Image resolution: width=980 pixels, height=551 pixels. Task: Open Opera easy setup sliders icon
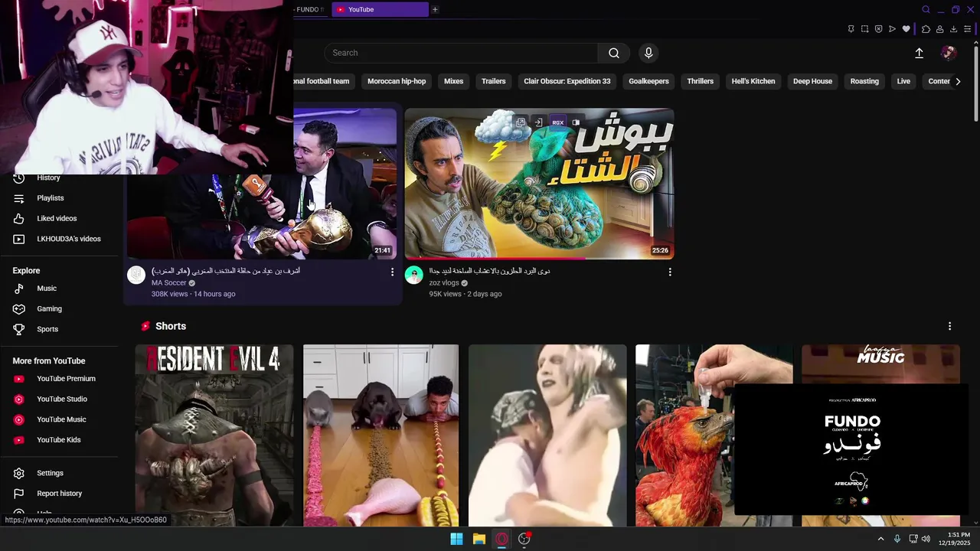pyautogui.click(x=967, y=29)
